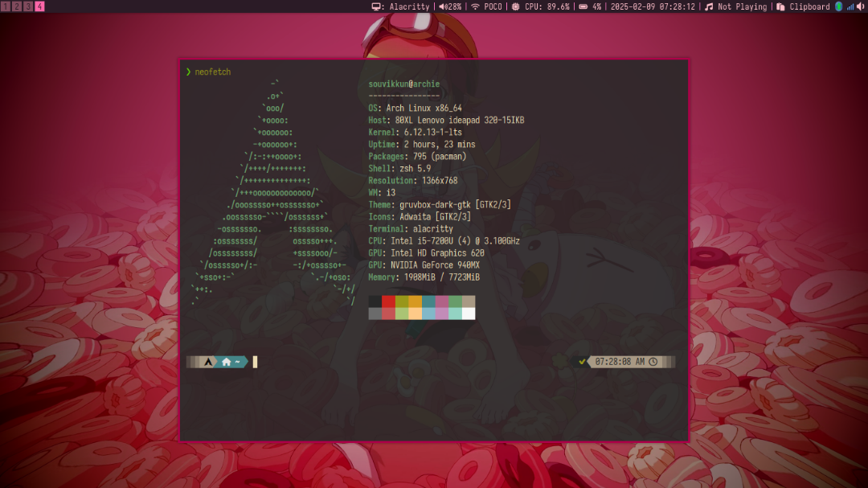Image resolution: width=868 pixels, height=488 pixels.
Task: Click the Arch logo in the shell prompt
Action: (x=207, y=362)
